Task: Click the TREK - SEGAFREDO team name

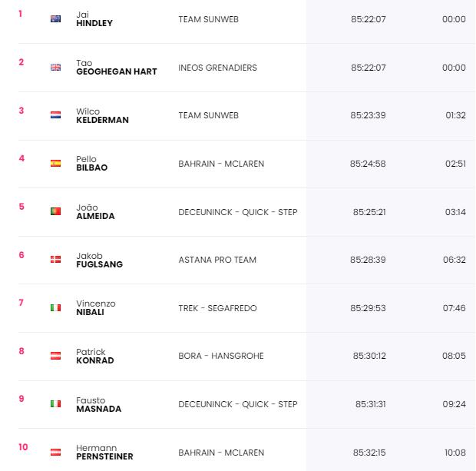Action: click(218, 308)
